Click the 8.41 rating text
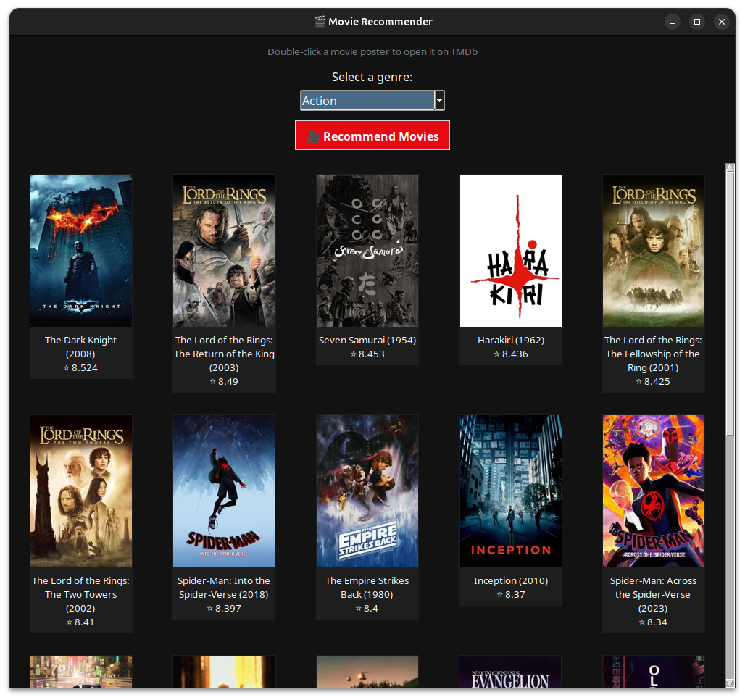This screenshot has height=700, width=745. click(80, 622)
